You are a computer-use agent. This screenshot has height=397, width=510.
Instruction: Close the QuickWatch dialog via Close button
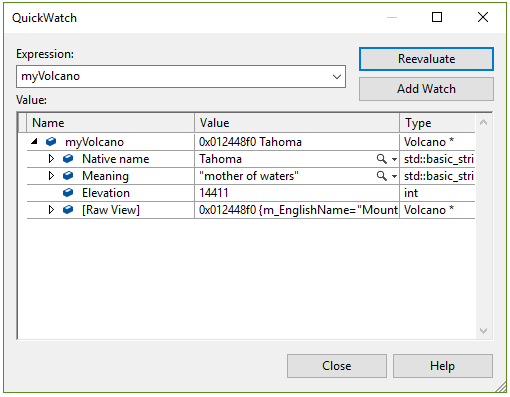point(337,366)
